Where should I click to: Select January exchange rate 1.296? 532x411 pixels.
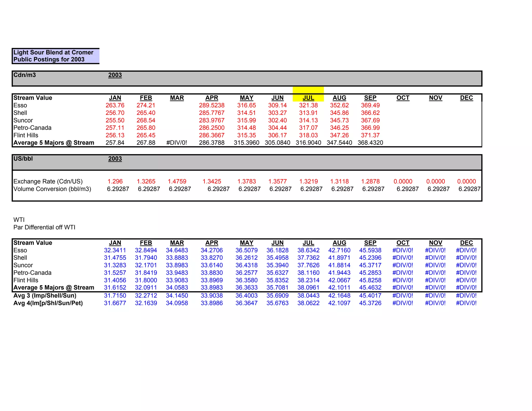115,181
